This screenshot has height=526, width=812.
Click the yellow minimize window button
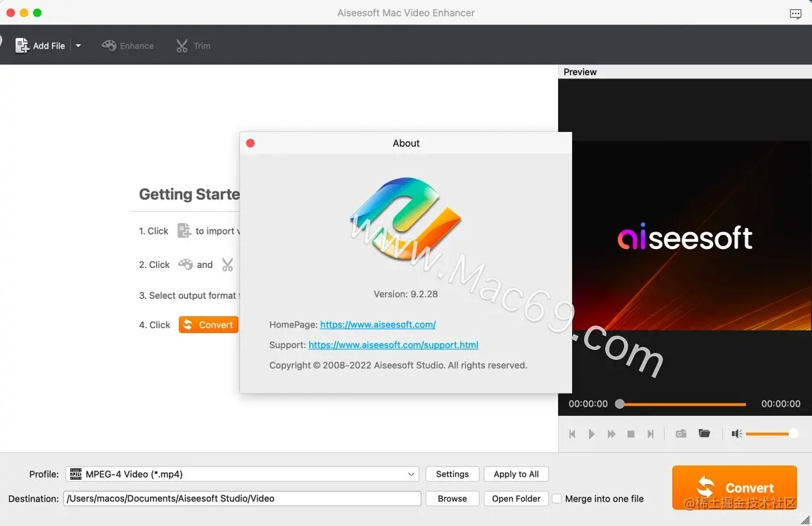(x=24, y=13)
